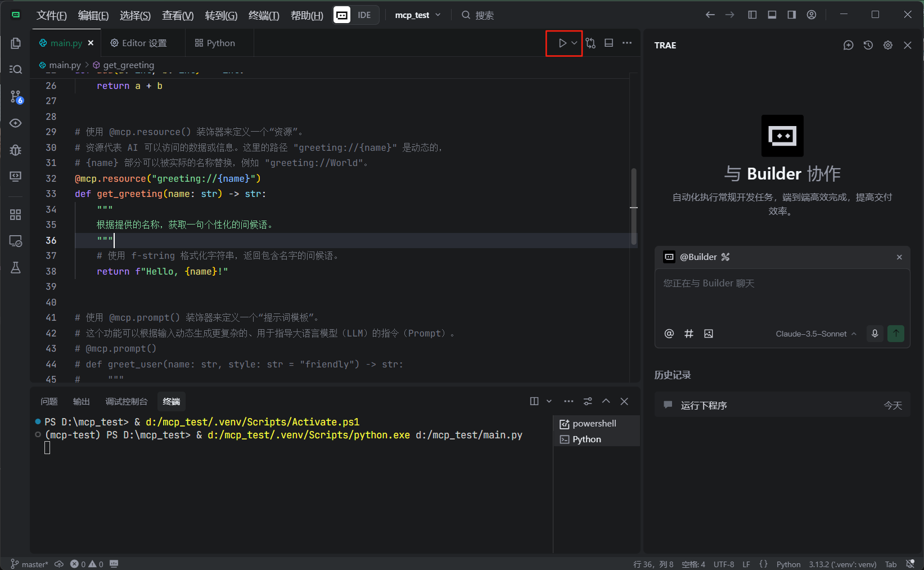Open the run options dropdown arrow

574,43
